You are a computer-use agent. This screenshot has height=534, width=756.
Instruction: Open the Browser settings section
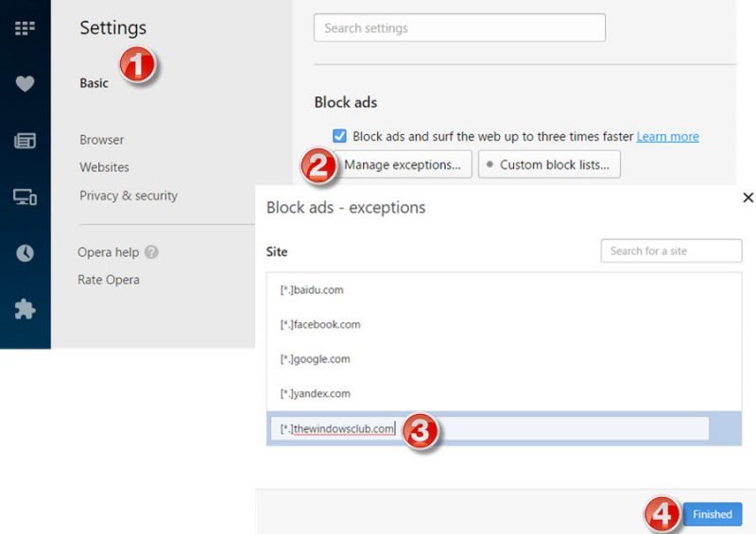point(101,140)
